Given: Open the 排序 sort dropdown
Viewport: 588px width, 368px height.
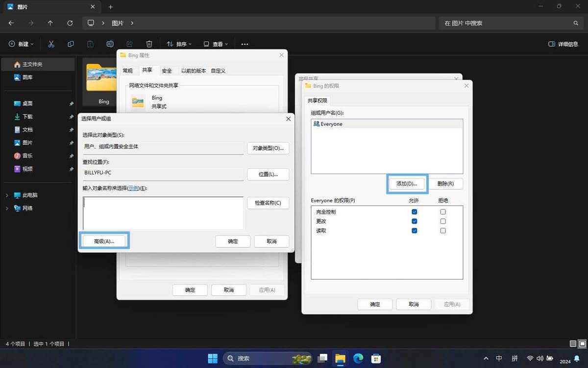Looking at the screenshot, I should point(179,44).
